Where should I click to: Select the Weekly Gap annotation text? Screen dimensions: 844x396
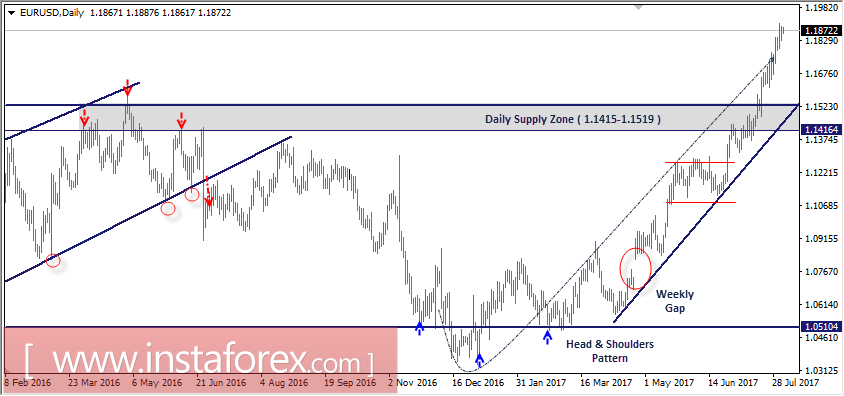[x=674, y=301]
